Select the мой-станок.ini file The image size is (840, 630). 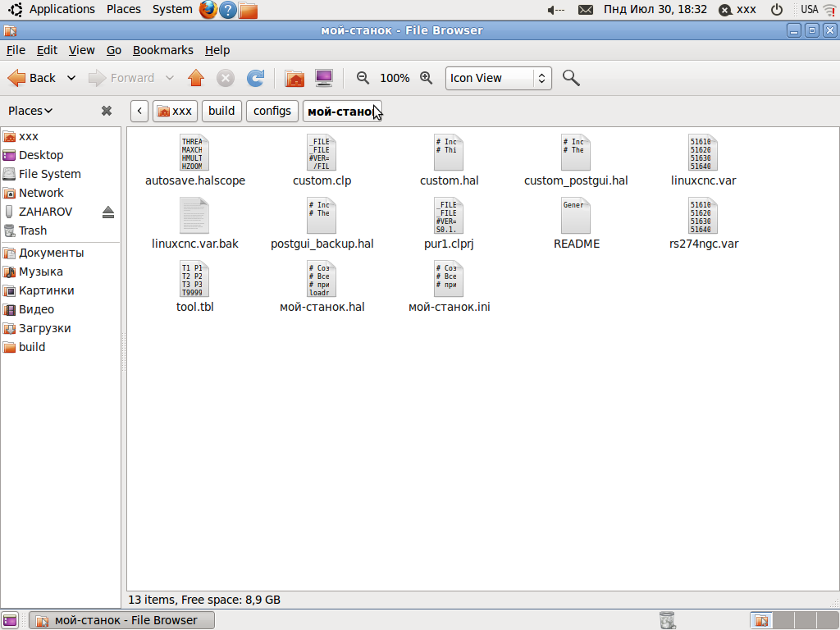(x=449, y=287)
